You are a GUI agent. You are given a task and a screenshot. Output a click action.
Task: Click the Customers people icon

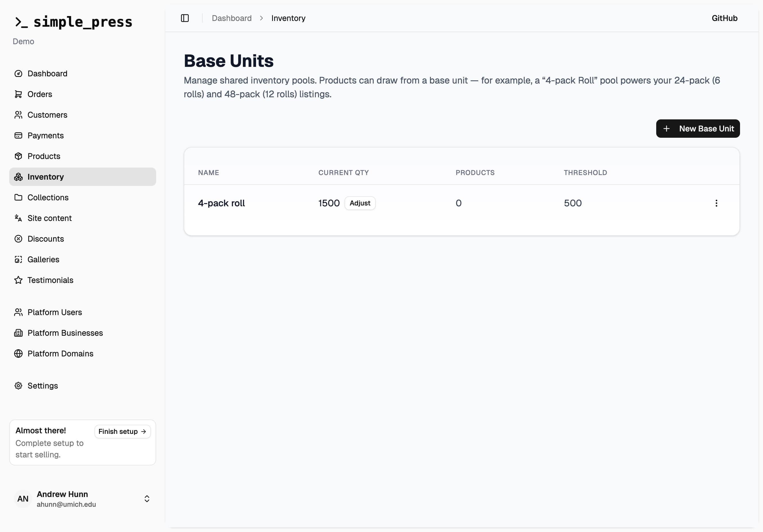coord(18,115)
